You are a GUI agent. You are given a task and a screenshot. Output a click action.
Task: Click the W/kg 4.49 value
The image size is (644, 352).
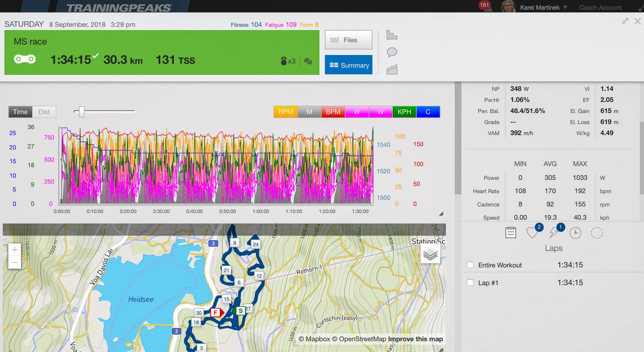click(607, 133)
